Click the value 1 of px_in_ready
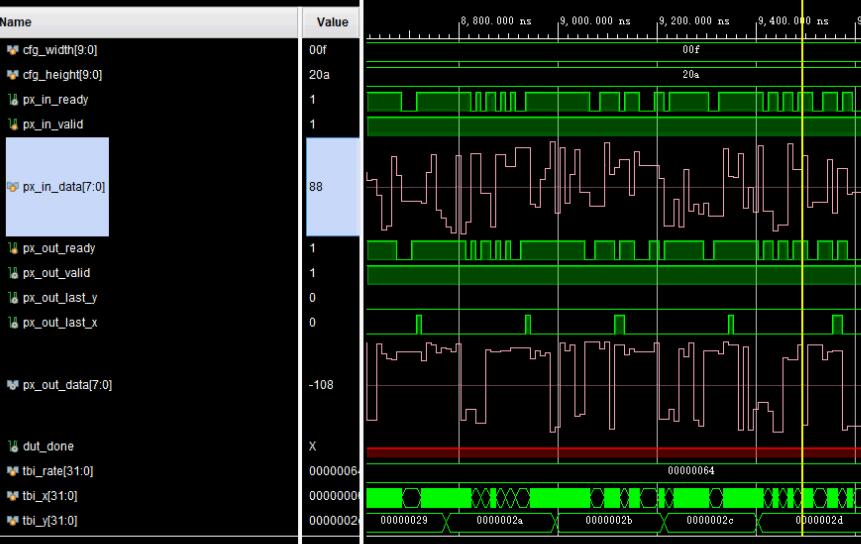861x544 pixels. pyautogui.click(x=312, y=99)
